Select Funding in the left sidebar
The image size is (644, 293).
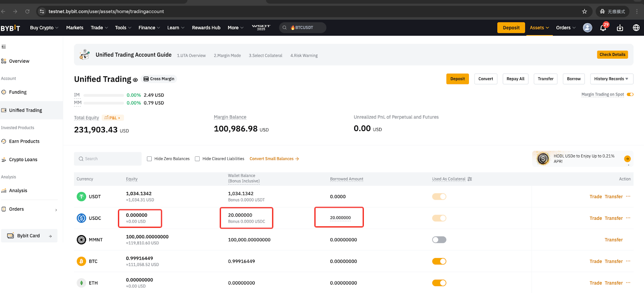(18, 92)
